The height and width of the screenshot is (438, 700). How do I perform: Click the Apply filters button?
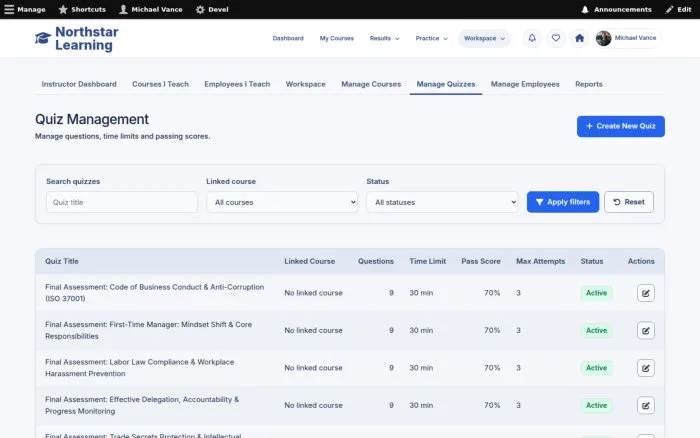(562, 202)
